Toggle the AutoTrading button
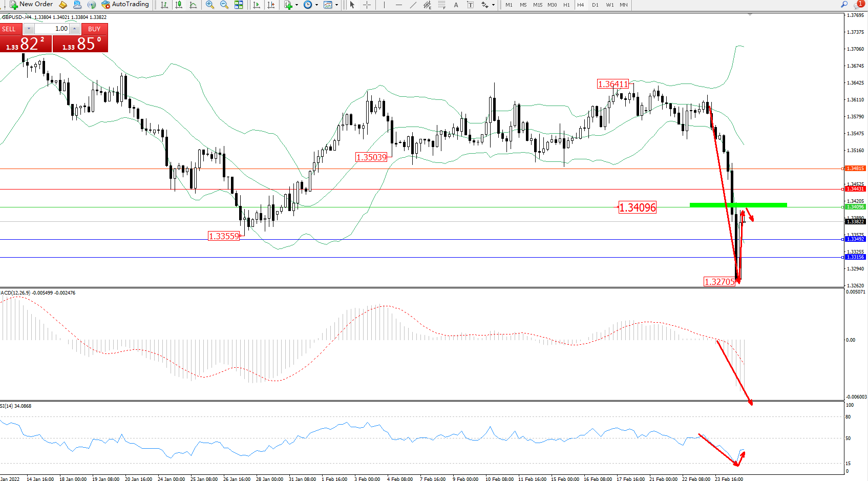 [x=125, y=5]
